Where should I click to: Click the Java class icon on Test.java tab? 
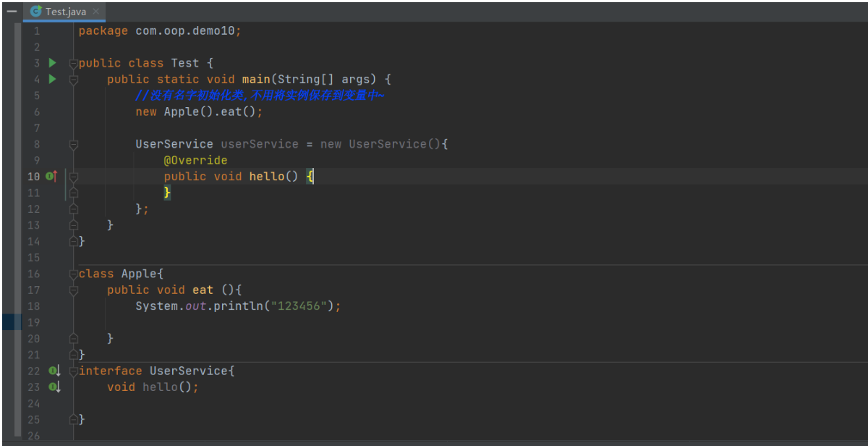point(35,12)
